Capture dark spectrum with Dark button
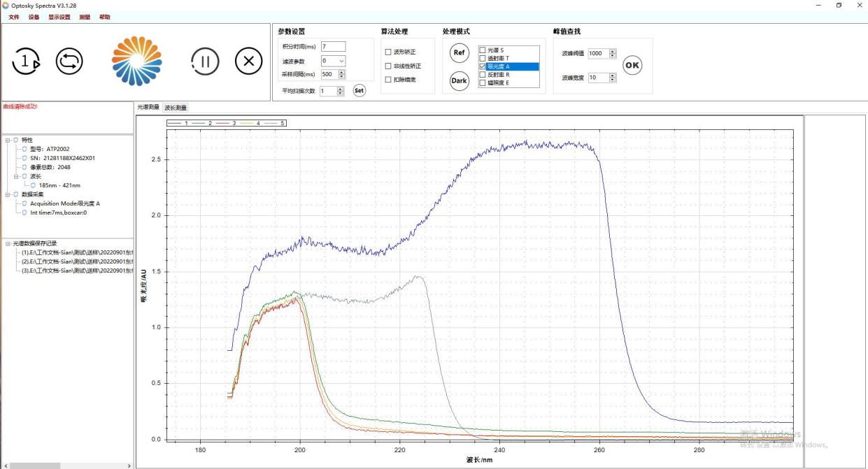The image size is (868, 469). point(459,81)
